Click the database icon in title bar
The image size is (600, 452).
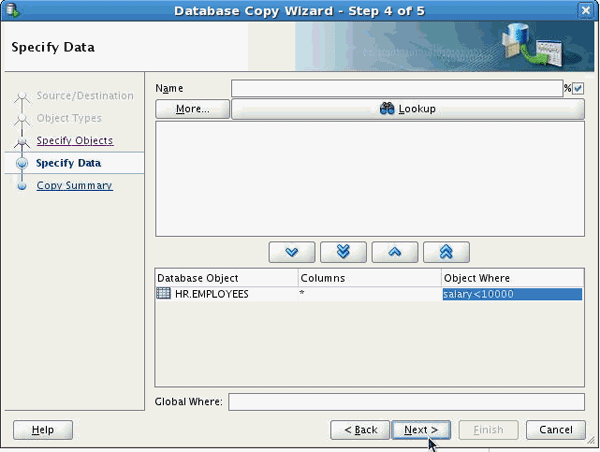click(x=12, y=10)
